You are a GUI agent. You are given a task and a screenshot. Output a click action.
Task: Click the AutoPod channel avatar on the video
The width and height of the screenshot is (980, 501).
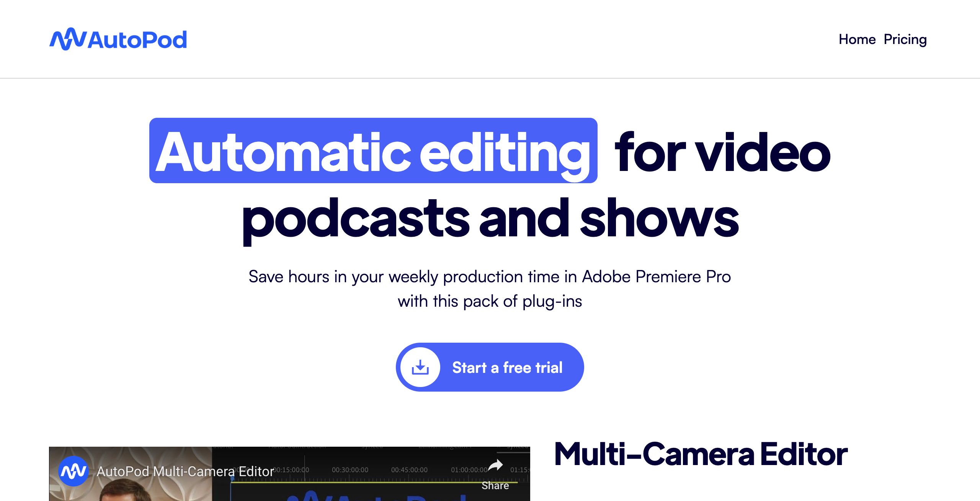tap(74, 471)
